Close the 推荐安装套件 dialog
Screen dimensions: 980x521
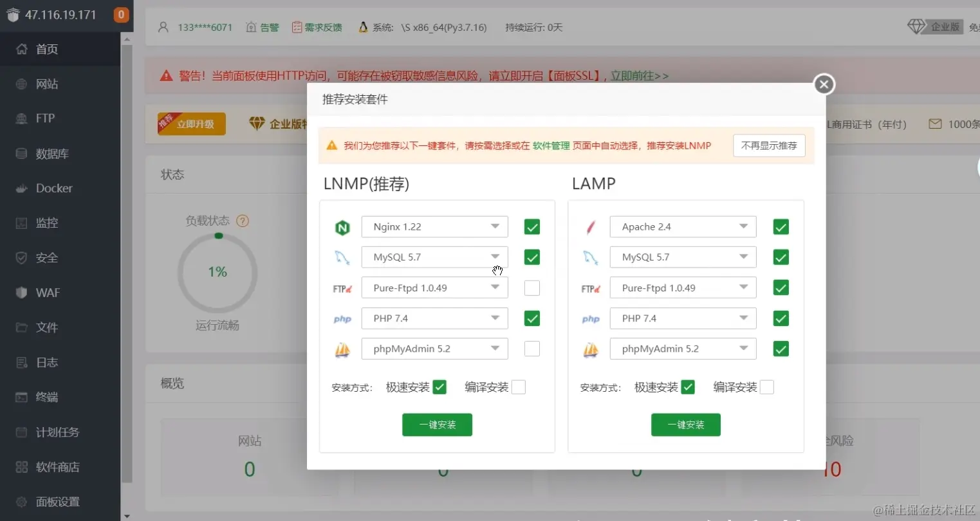(x=824, y=84)
